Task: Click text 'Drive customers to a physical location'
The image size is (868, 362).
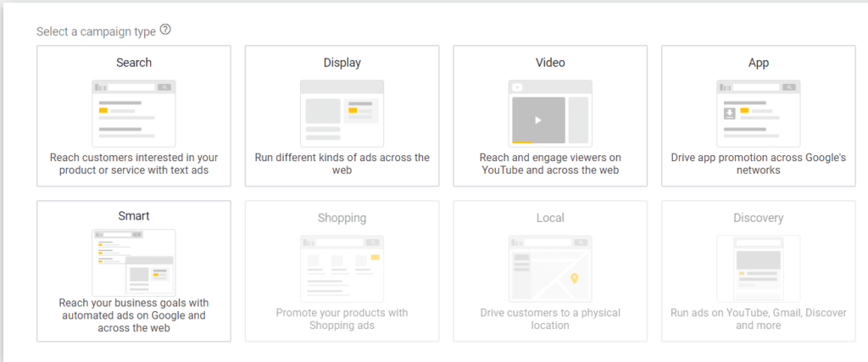Action: (x=550, y=319)
